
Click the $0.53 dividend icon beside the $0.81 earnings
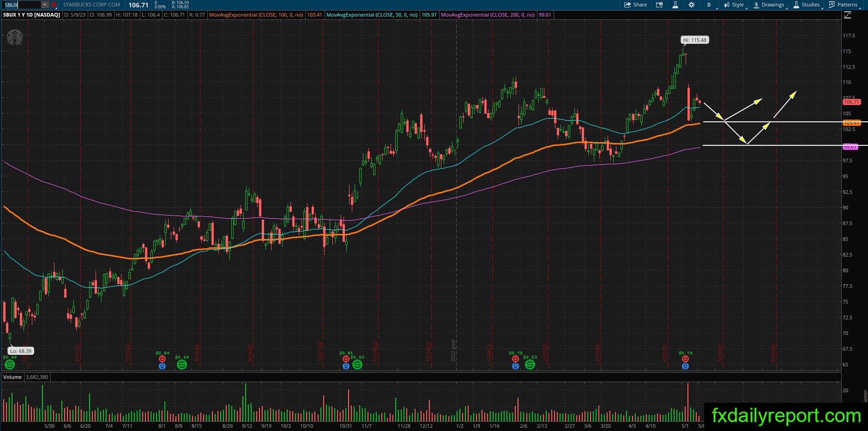[357, 365]
